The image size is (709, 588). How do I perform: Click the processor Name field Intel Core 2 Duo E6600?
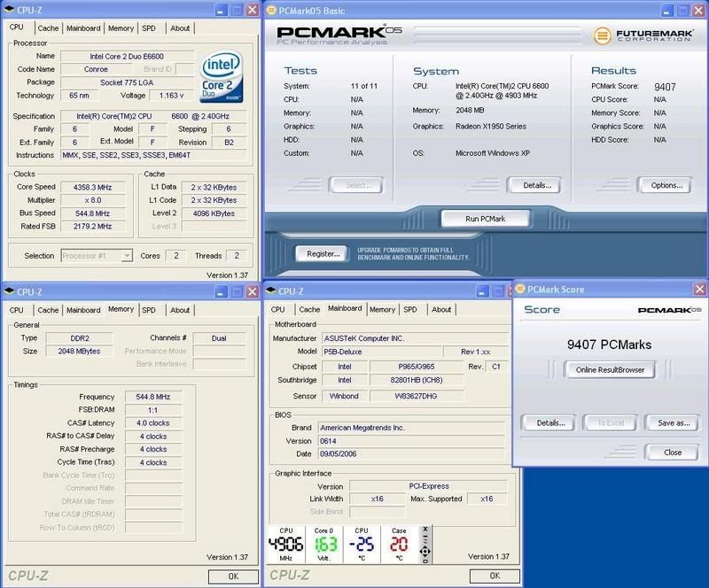(x=127, y=57)
